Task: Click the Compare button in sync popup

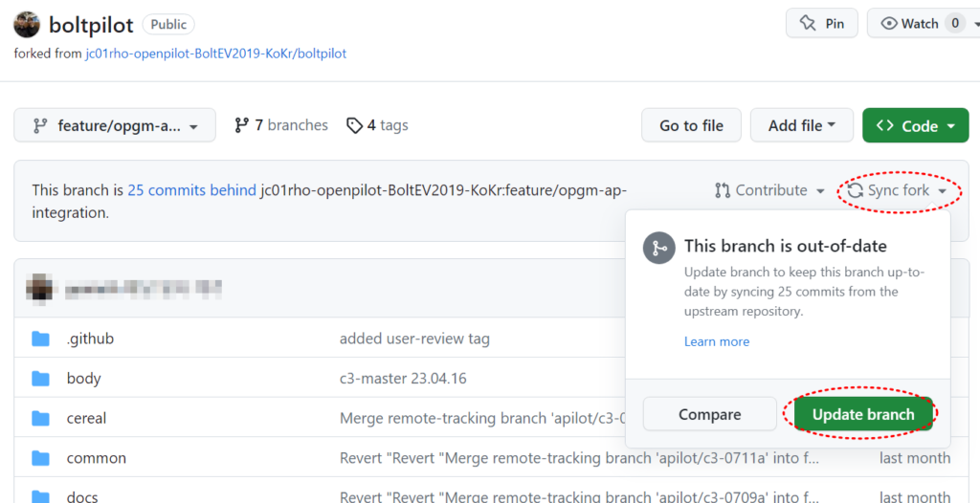Action: tap(710, 414)
